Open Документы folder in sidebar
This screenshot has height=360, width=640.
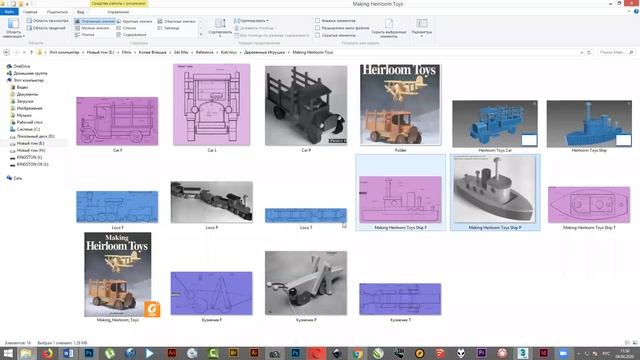coord(27,94)
